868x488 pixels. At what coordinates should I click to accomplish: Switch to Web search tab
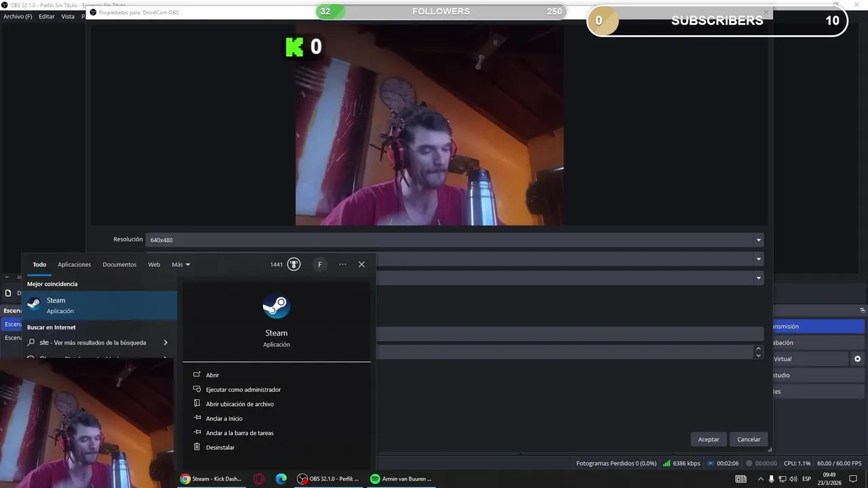(x=154, y=264)
